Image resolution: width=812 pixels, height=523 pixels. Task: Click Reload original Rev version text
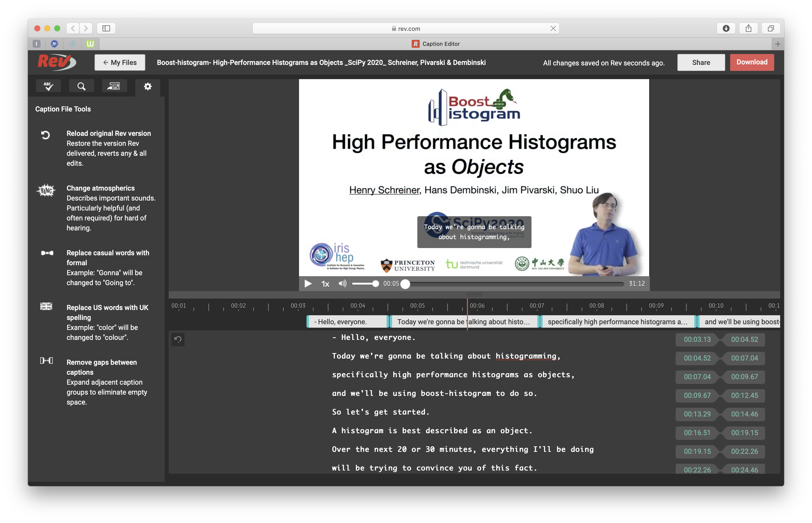[x=109, y=133]
